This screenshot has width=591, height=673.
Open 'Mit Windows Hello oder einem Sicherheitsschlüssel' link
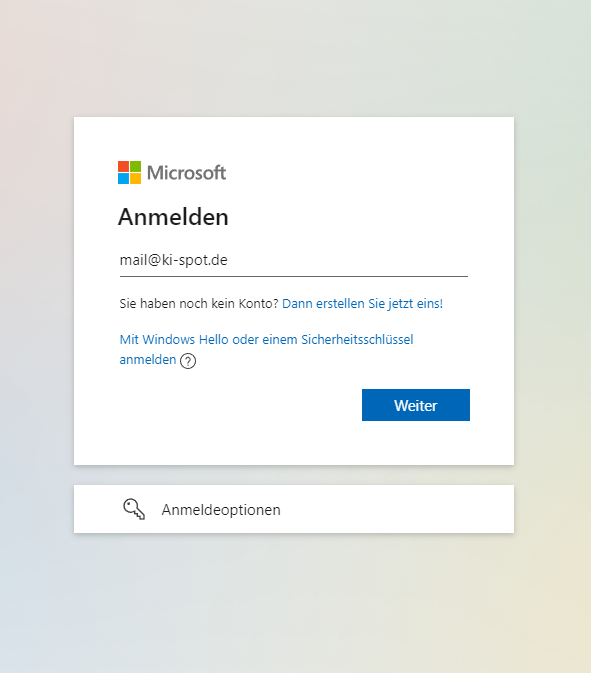pyautogui.click(x=266, y=340)
